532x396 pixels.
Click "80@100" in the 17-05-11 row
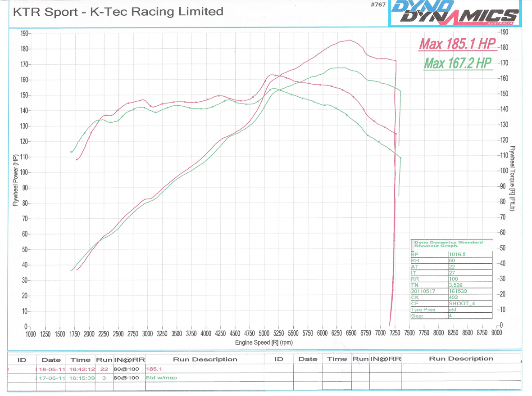[x=126, y=378]
